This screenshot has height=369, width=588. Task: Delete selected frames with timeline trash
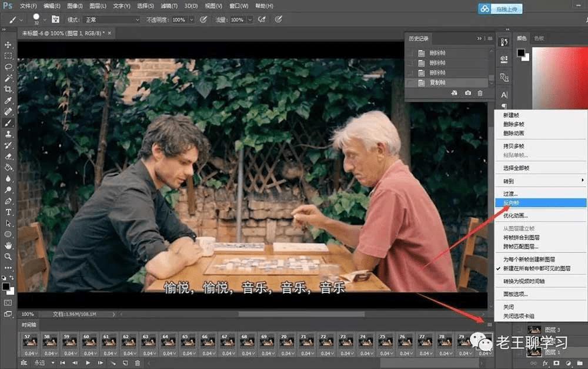point(138,363)
